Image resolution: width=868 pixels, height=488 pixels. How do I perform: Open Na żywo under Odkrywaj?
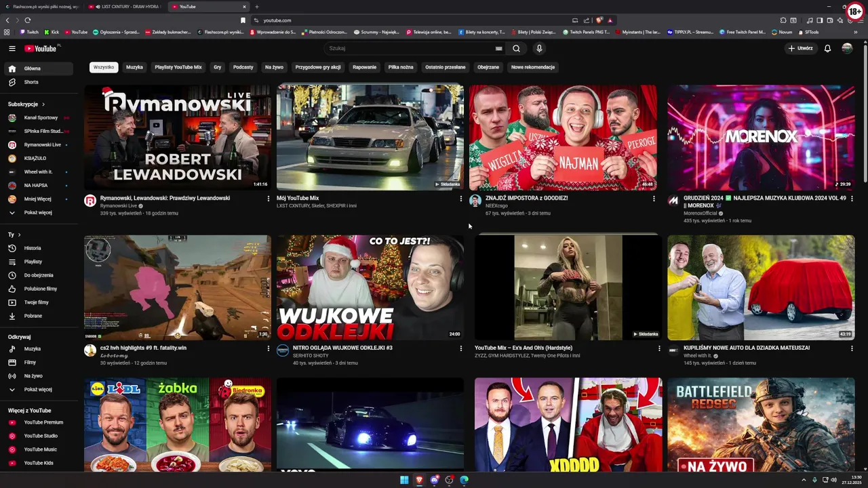pyautogui.click(x=37, y=375)
